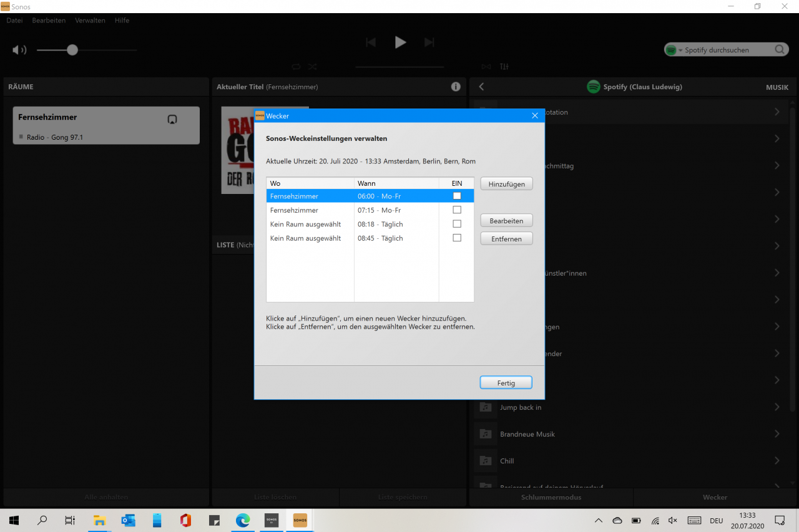Toggle repeat mode icon
The image size is (799, 532).
pyautogui.click(x=296, y=67)
